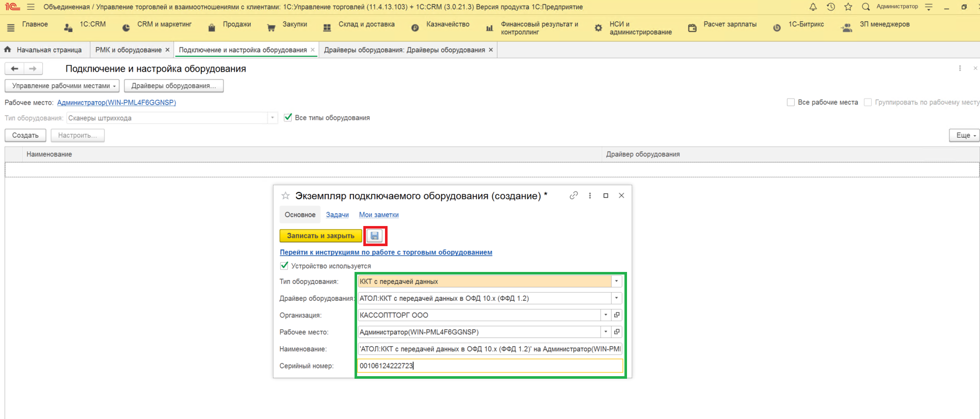The height and width of the screenshot is (419, 980).
Task: Switch to 'РМК и оборудование' tab
Action: pyautogui.click(x=128, y=50)
